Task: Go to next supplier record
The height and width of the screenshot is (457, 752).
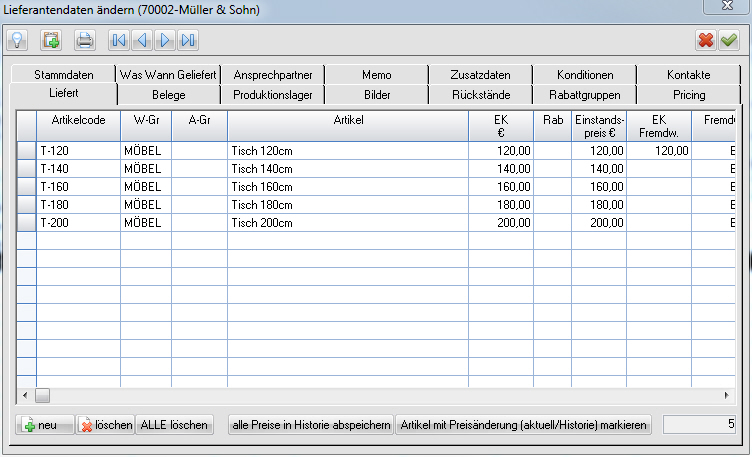Action: pos(165,40)
